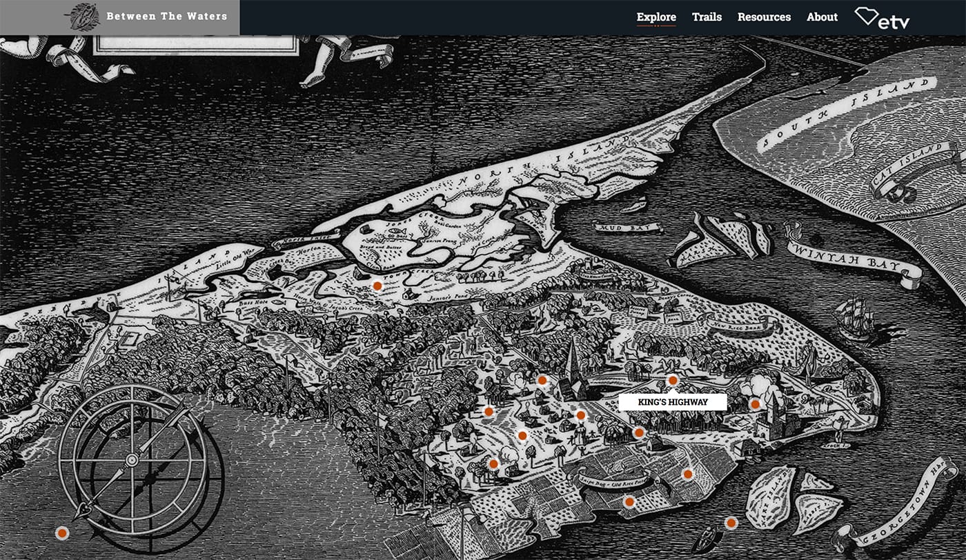Click the Between The Waters crest logo
Screen dimensions: 966x560
pyautogui.click(x=80, y=15)
